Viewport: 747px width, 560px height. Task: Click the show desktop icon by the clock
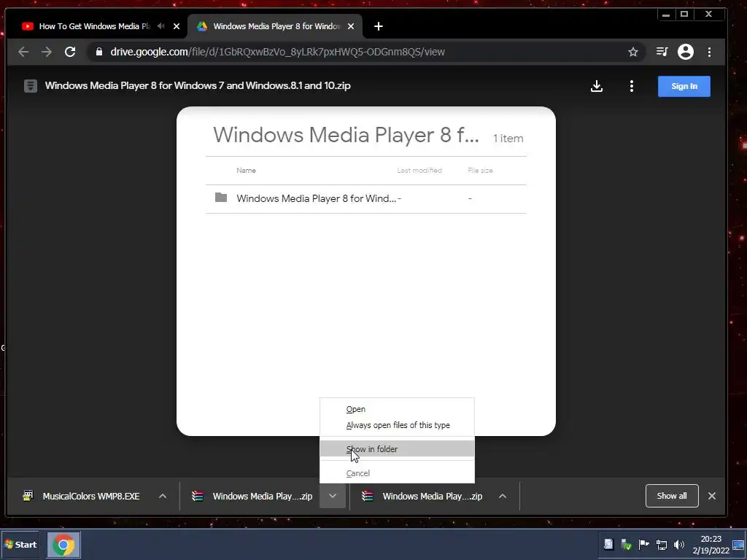[738, 545]
